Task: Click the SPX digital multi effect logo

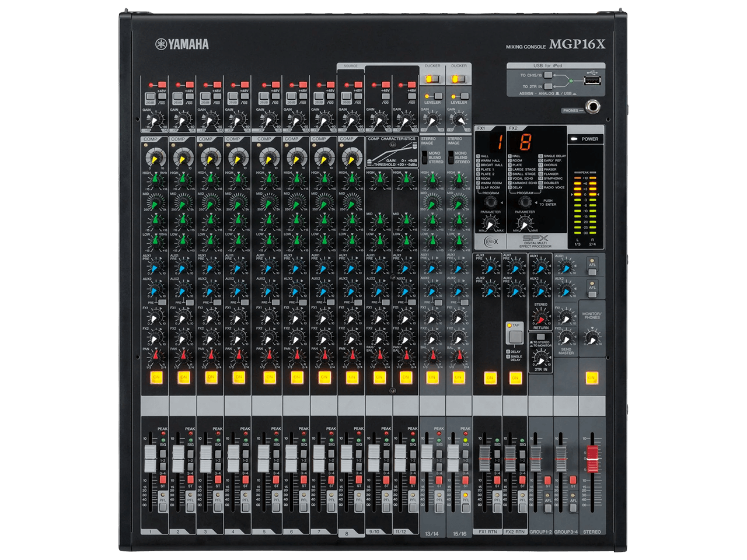Action: click(x=536, y=241)
